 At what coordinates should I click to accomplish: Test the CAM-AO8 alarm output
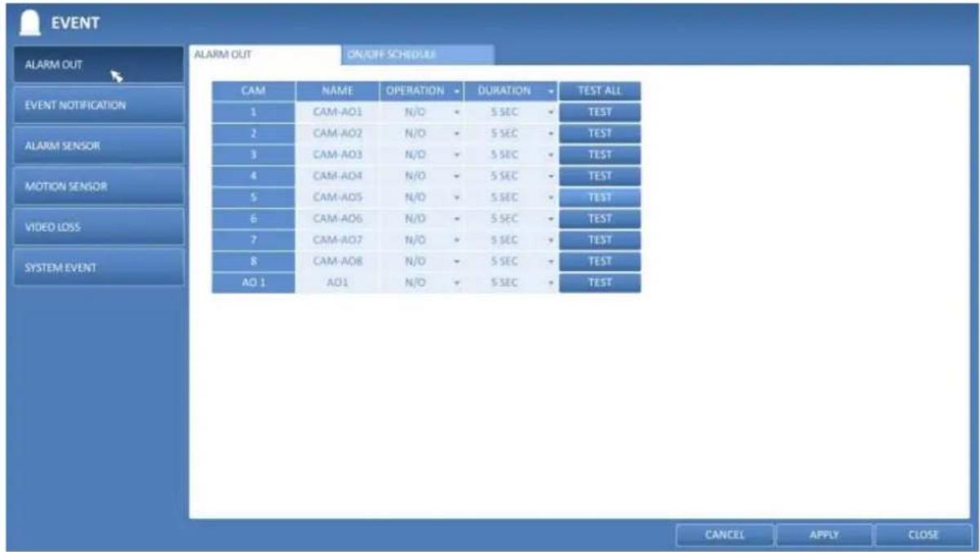(x=600, y=261)
